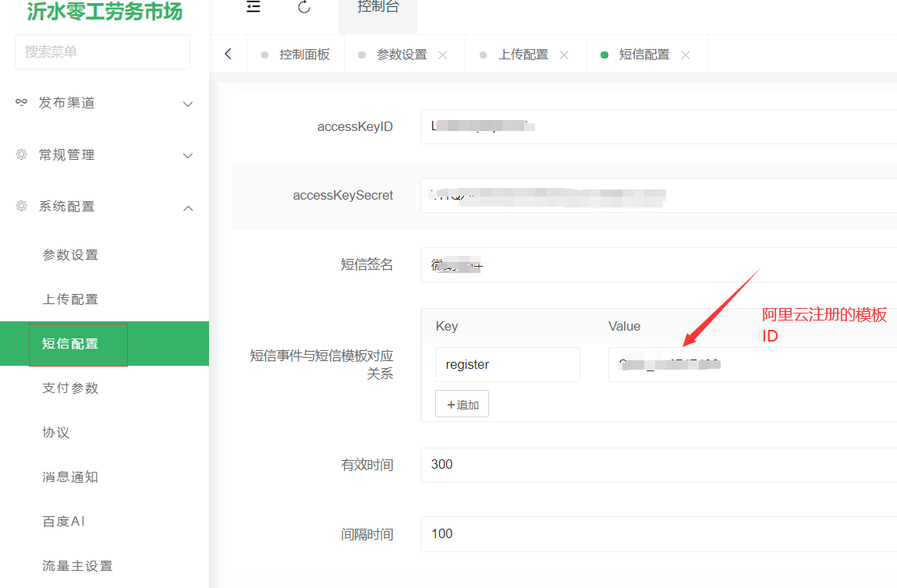The image size is (897, 588).
Task: Open 支付参数 in the sidebar
Action: click(70, 388)
